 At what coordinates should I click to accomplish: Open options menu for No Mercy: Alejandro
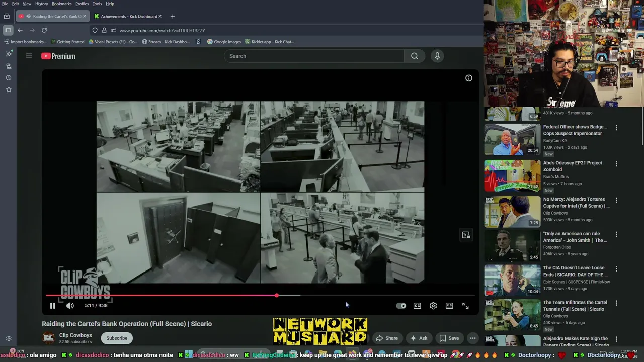(x=616, y=200)
